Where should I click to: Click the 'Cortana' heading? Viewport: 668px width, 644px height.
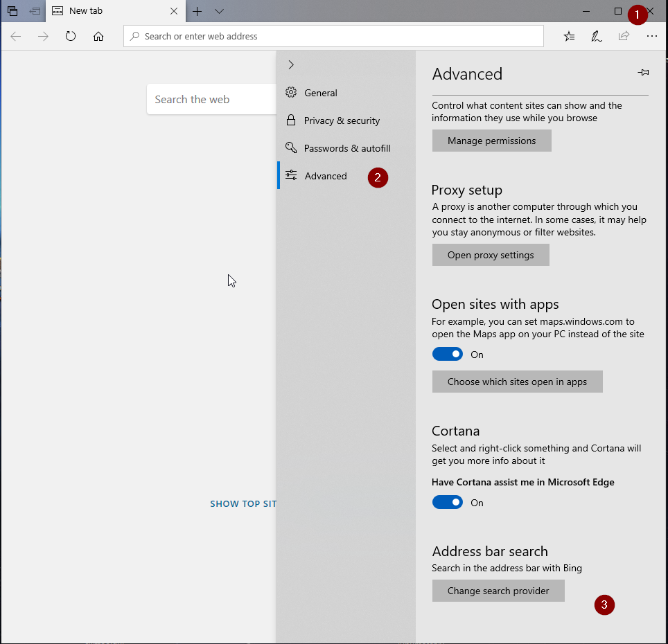pos(455,431)
